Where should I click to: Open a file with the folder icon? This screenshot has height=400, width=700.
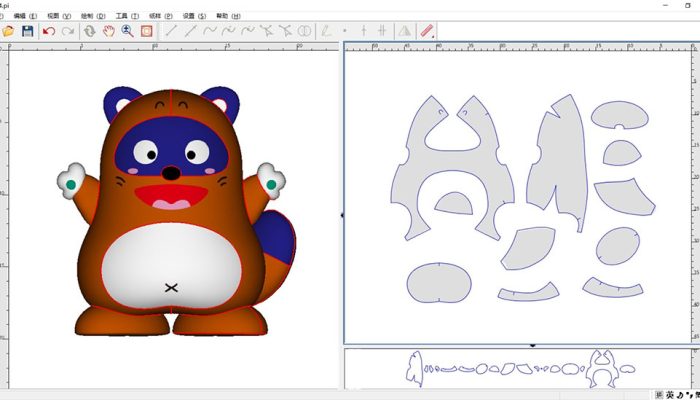click(x=8, y=31)
